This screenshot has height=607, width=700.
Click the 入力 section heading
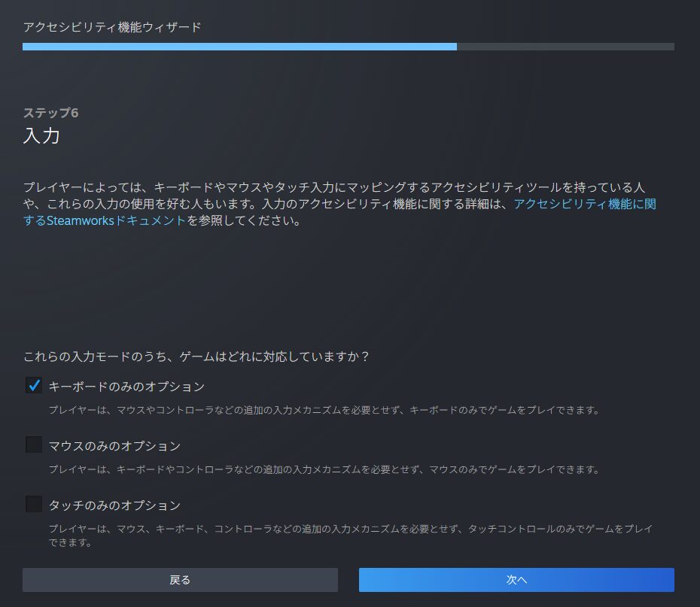tap(41, 136)
